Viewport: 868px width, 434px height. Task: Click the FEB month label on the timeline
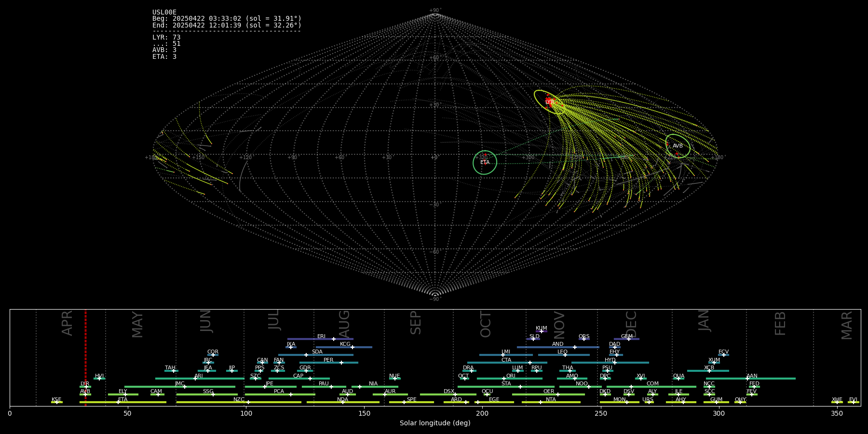(x=780, y=323)
